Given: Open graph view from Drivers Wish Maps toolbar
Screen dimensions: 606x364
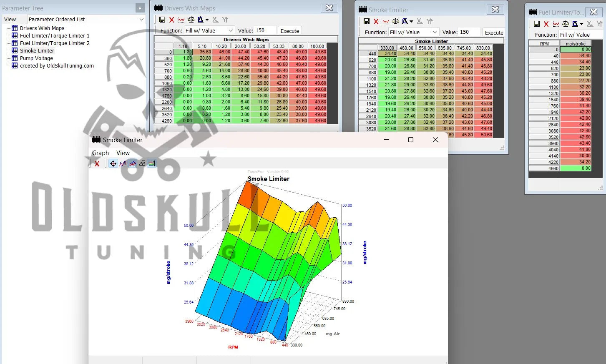Looking at the screenshot, I should point(181,20).
